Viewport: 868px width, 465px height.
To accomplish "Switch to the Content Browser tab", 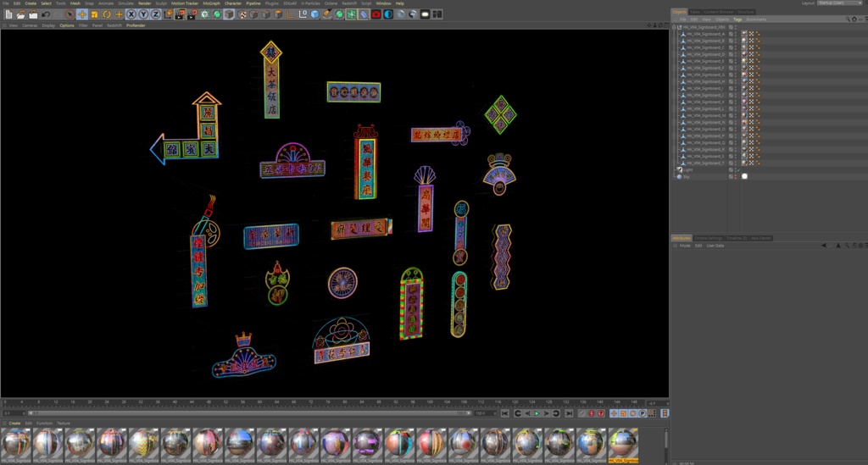I will tap(719, 12).
